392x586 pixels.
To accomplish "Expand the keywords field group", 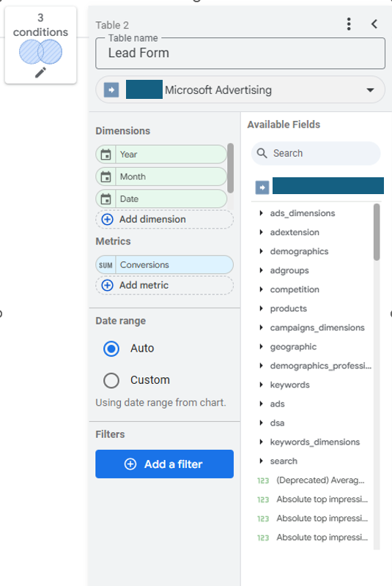I will [261, 385].
